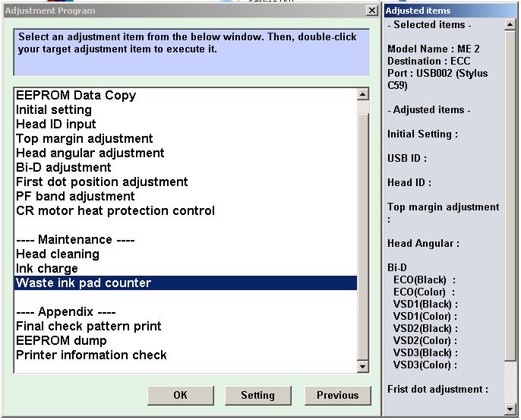
Task: Click the adjustment list scrollbar thumb
Action: [363, 237]
